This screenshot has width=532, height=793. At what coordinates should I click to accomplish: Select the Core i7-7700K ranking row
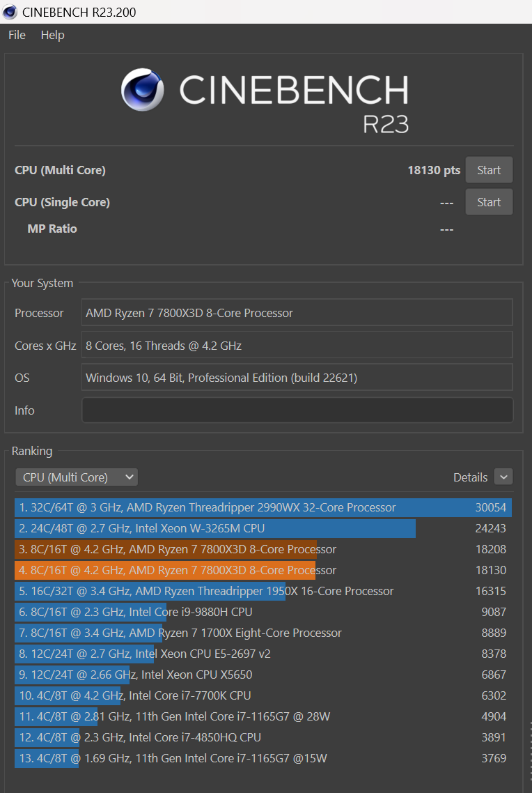point(263,695)
